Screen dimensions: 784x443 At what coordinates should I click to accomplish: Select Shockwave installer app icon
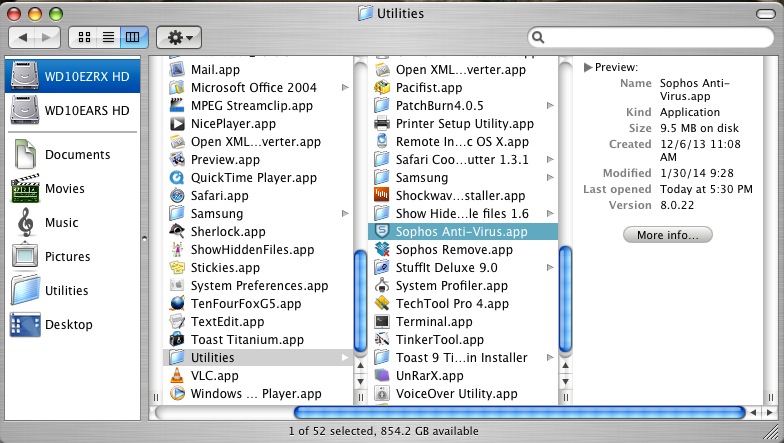pyautogui.click(x=382, y=196)
